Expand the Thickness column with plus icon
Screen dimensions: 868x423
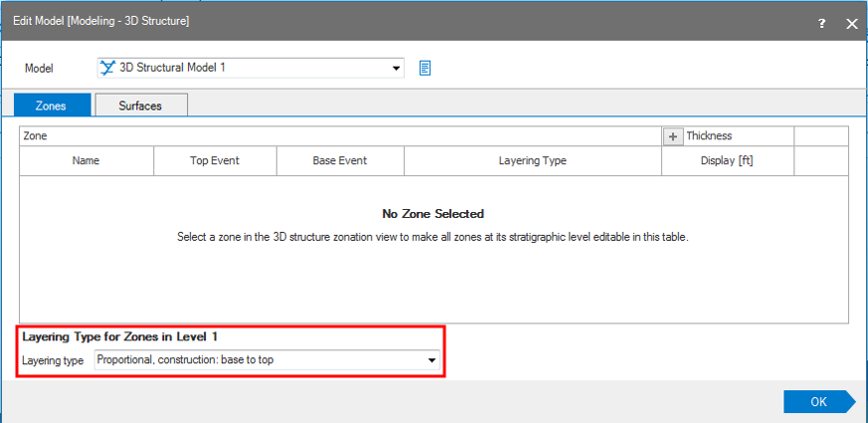[672, 136]
